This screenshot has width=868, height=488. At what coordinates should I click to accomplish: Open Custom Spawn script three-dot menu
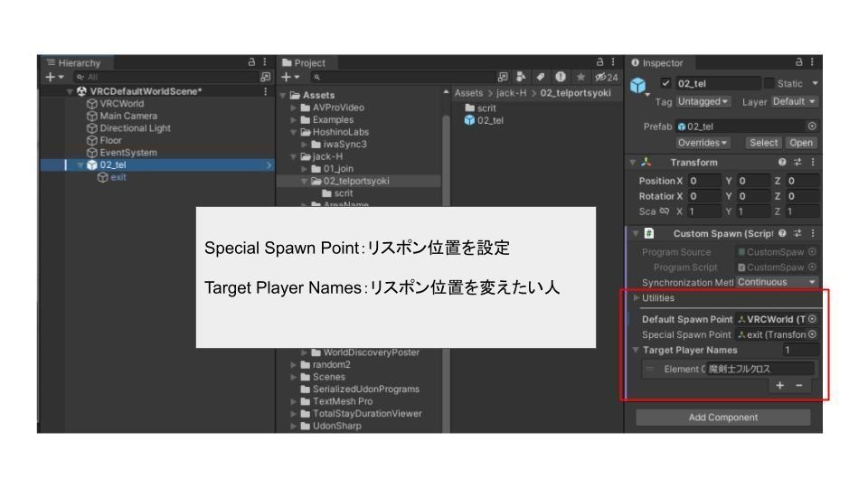click(x=813, y=233)
